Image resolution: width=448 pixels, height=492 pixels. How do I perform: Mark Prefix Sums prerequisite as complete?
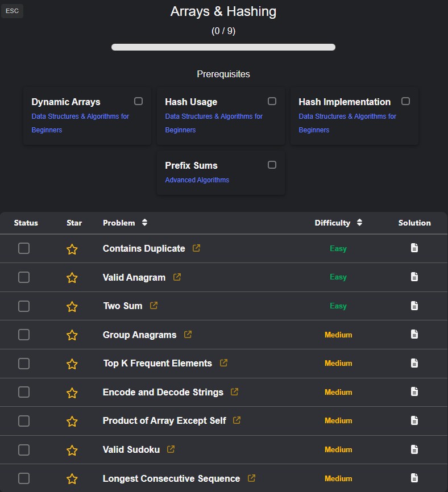[272, 165]
